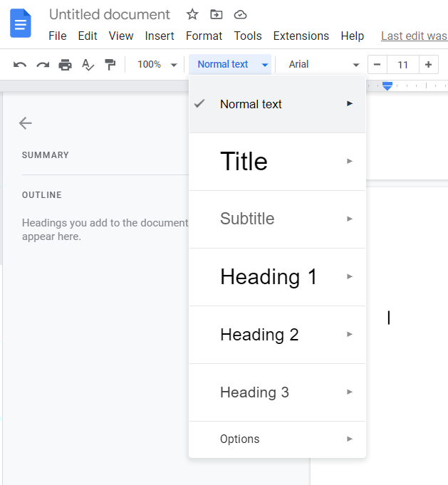Open the Last edit was link

click(x=415, y=36)
